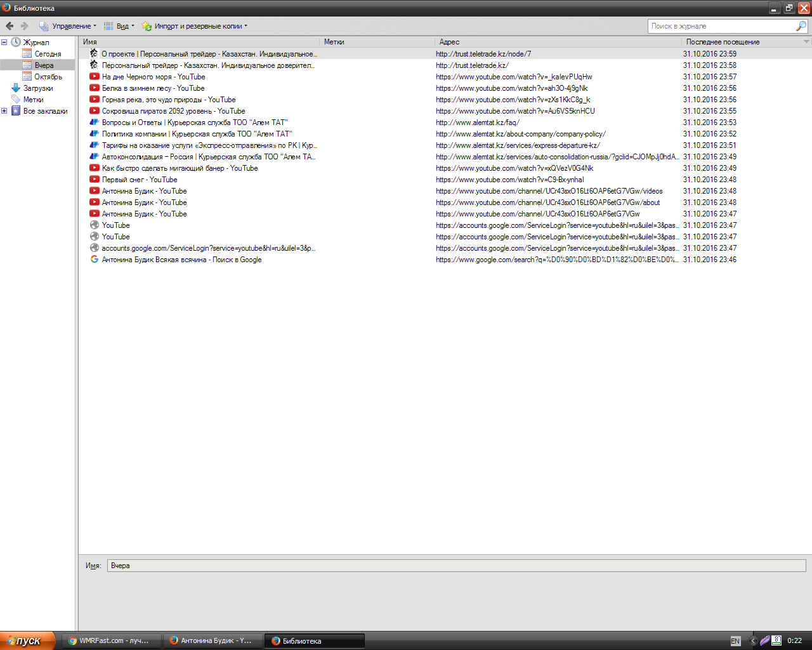The width and height of the screenshot is (812, 650).
Task: Collapse the Журнал tree node
Action: pyautogui.click(x=4, y=43)
